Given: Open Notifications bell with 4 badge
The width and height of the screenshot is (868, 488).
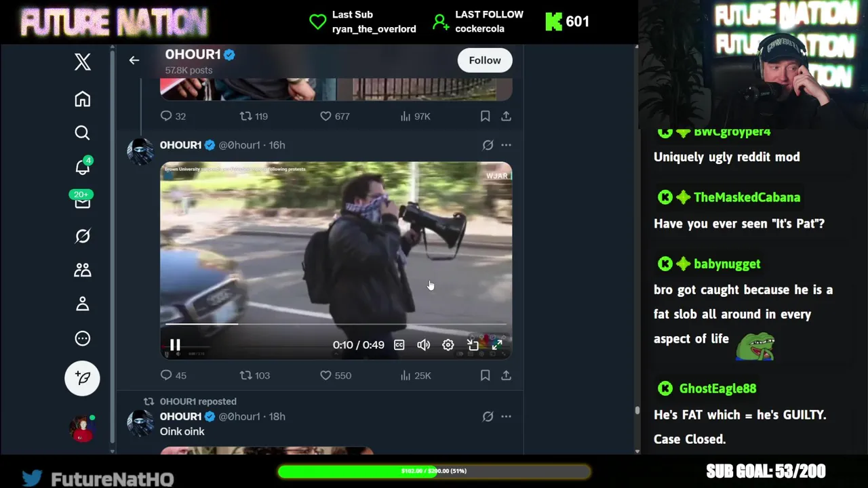Looking at the screenshot, I should click(x=82, y=167).
